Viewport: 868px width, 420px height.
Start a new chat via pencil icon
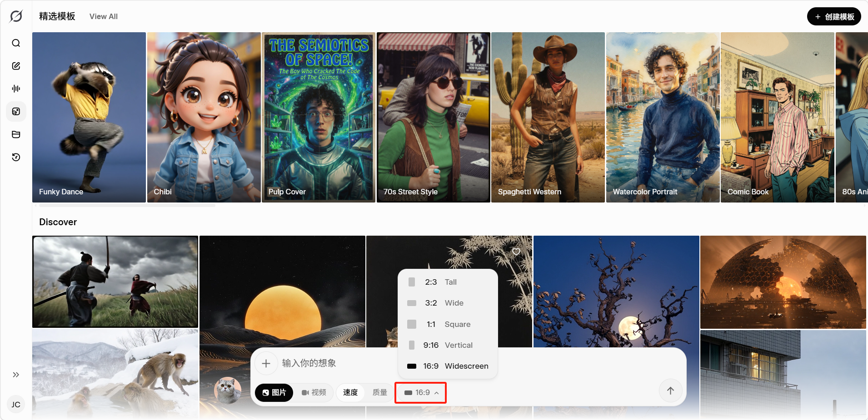pyautogui.click(x=16, y=66)
